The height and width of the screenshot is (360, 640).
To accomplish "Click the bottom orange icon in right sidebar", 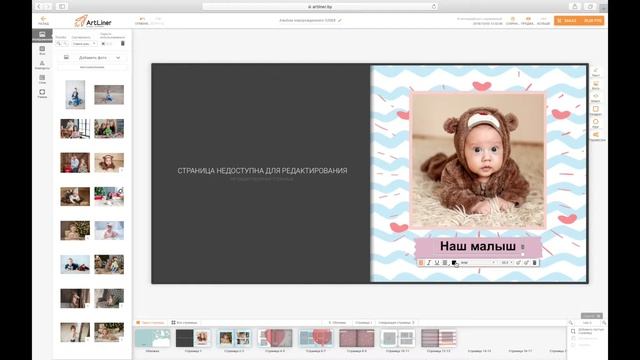I will click(596, 136).
